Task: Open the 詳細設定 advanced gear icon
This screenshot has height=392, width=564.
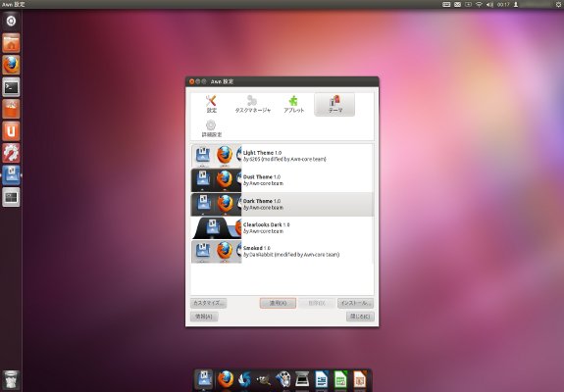Action: coord(211,128)
